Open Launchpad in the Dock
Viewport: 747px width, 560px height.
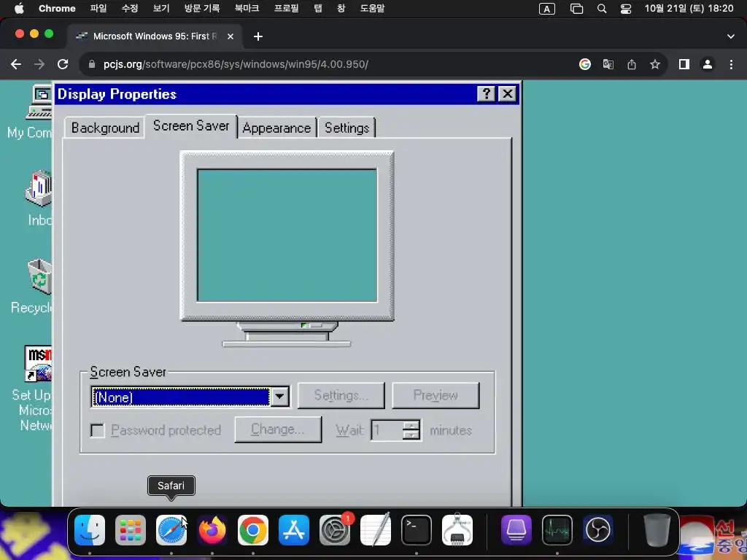[x=131, y=530]
